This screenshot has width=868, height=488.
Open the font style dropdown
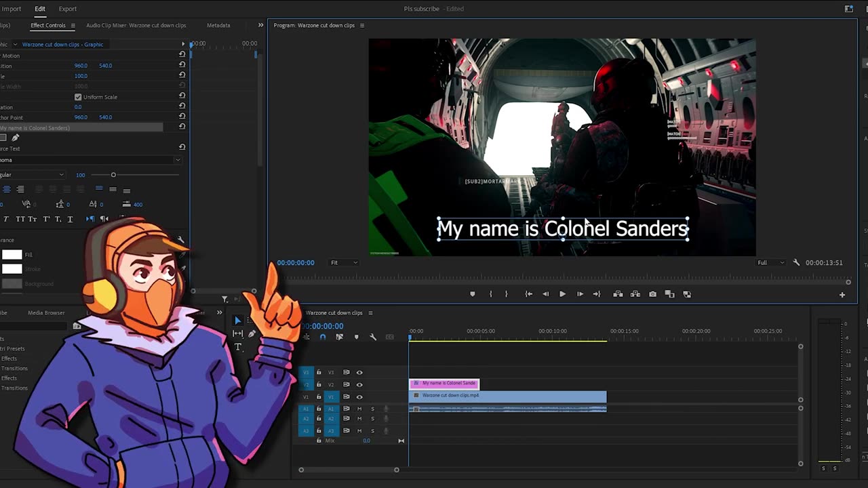point(32,175)
